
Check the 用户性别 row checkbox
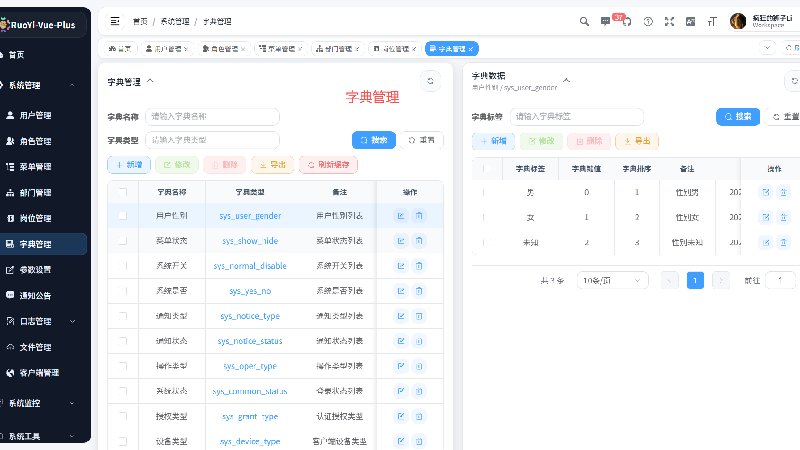pos(122,216)
